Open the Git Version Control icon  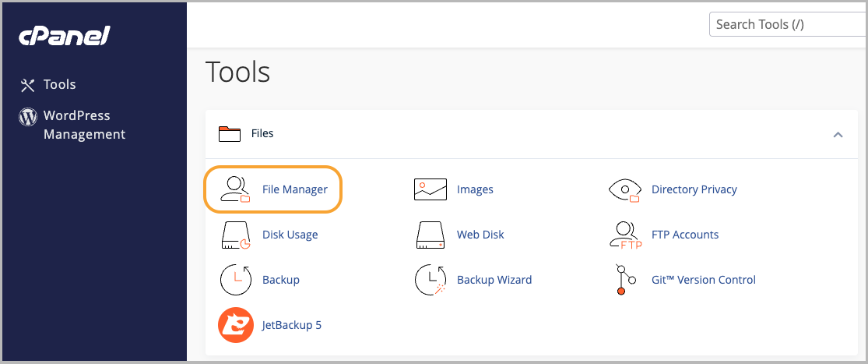pos(620,280)
